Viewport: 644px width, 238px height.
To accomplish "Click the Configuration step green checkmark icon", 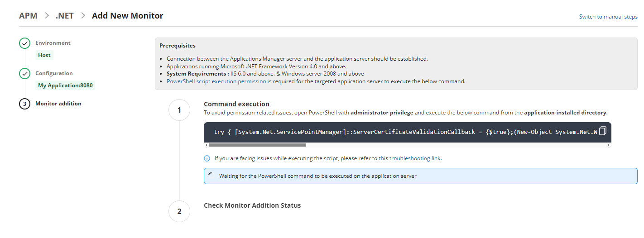I will [24, 74].
